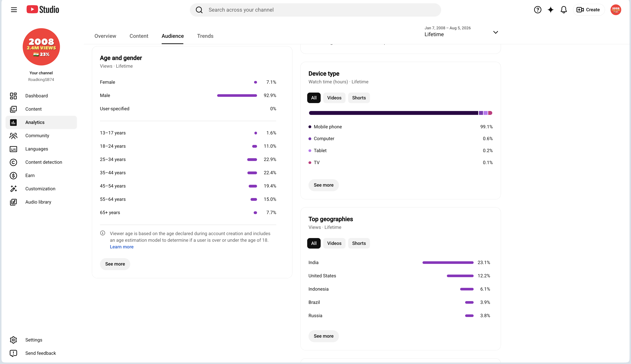Viewport: 631px width, 364px height.
Task: Click the 99.1% Mobile phone value
Action: pyautogui.click(x=486, y=127)
